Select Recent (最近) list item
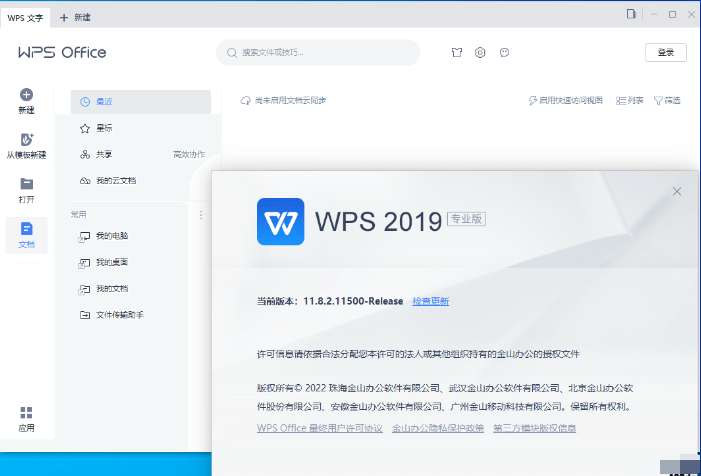 click(x=141, y=102)
